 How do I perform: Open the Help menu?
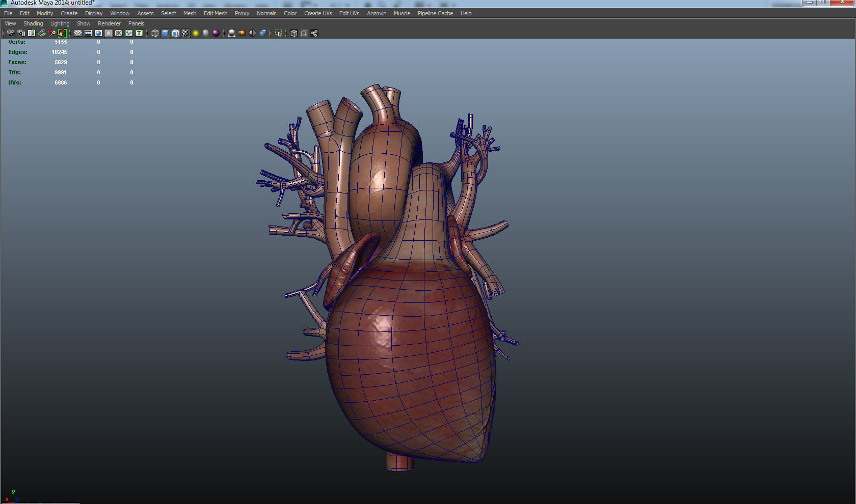[x=466, y=13]
